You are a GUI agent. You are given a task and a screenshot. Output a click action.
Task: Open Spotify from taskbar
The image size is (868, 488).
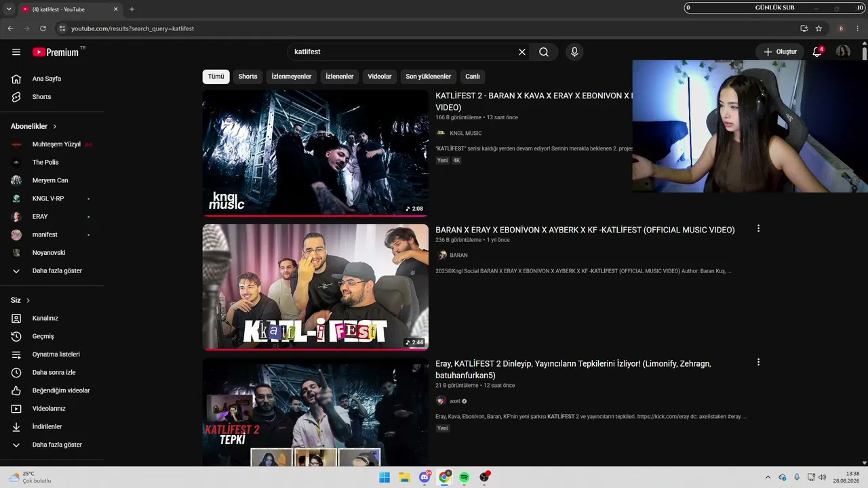(464, 477)
